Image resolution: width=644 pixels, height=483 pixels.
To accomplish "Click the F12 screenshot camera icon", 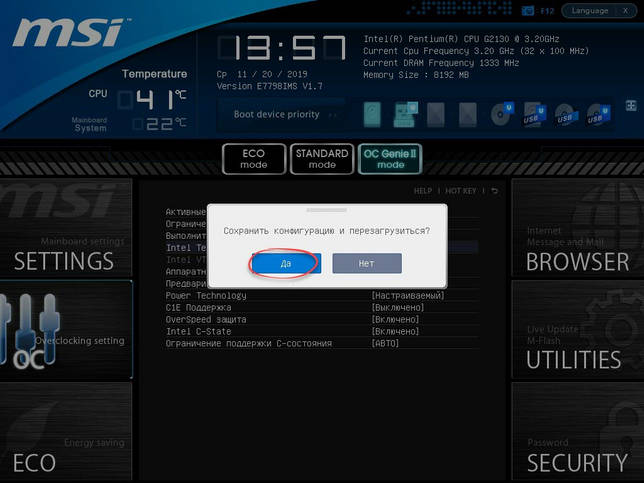I will pyautogui.click(x=527, y=11).
